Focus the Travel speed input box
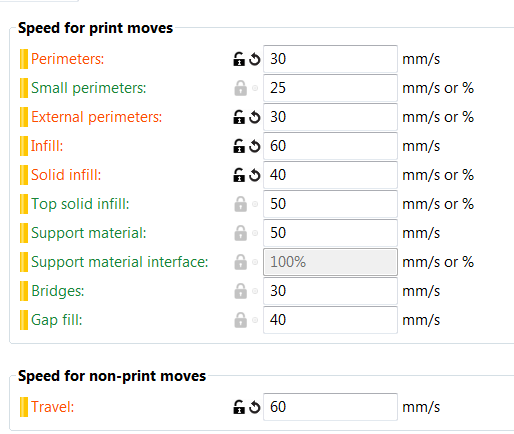Image resolution: width=514 pixels, height=434 pixels. pyautogui.click(x=330, y=407)
